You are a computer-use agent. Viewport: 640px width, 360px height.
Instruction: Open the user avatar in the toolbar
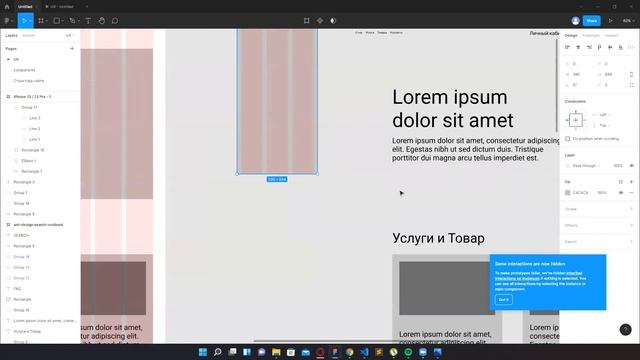point(576,20)
